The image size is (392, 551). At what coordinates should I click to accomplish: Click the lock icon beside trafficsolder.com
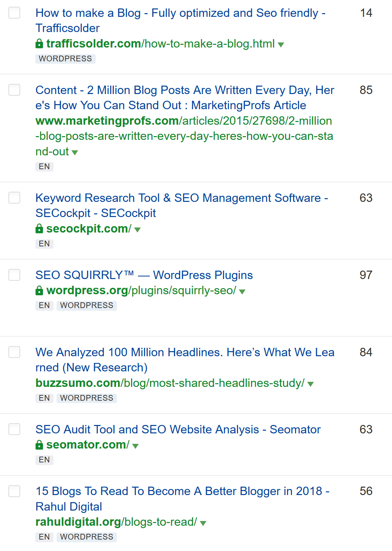(39, 44)
